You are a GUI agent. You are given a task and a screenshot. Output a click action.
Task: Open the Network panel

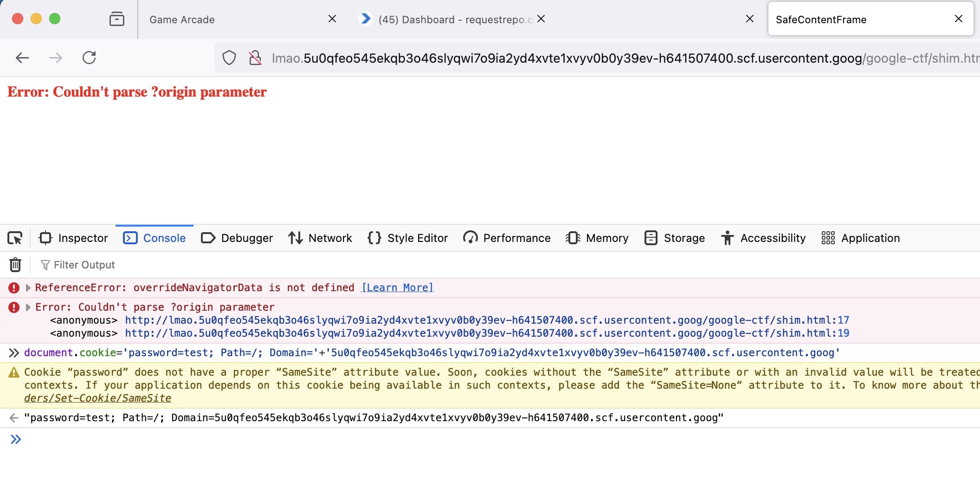[x=320, y=238]
